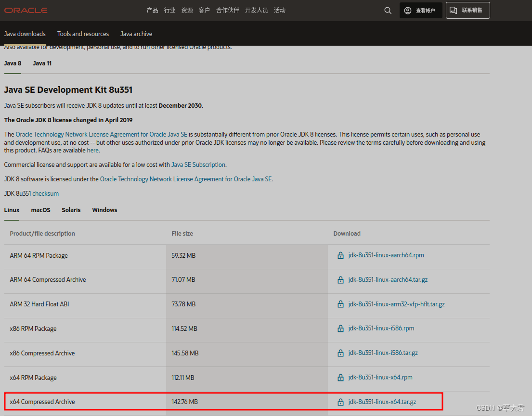Click 'x86 Compressed Archive' description
Image resolution: width=532 pixels, height=416 pixels.
click(42, 353)
